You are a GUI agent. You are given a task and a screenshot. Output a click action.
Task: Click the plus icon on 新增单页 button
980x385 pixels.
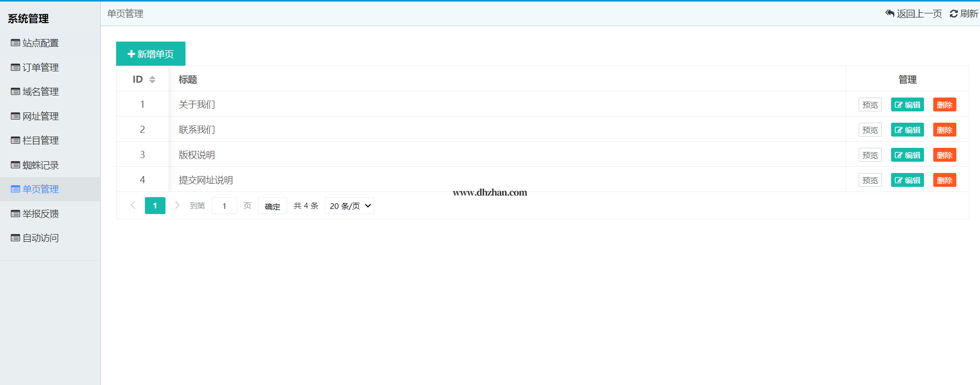(131, 54)
